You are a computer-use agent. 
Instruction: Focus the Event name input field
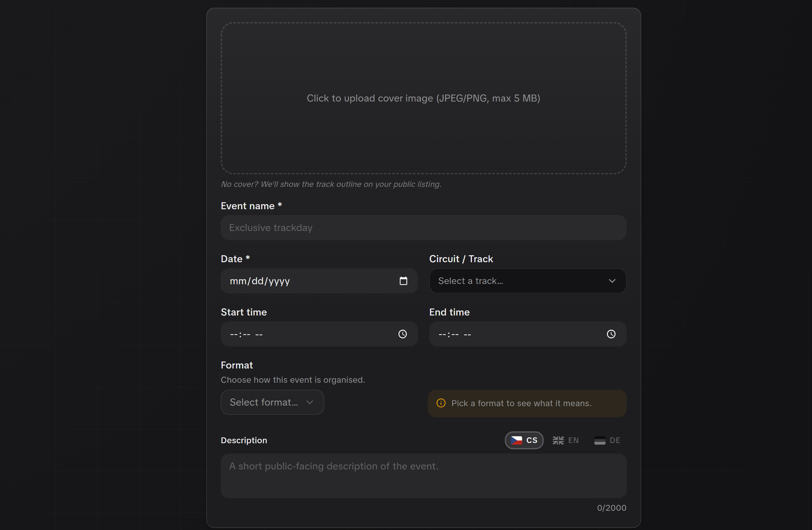pos(423,228)
